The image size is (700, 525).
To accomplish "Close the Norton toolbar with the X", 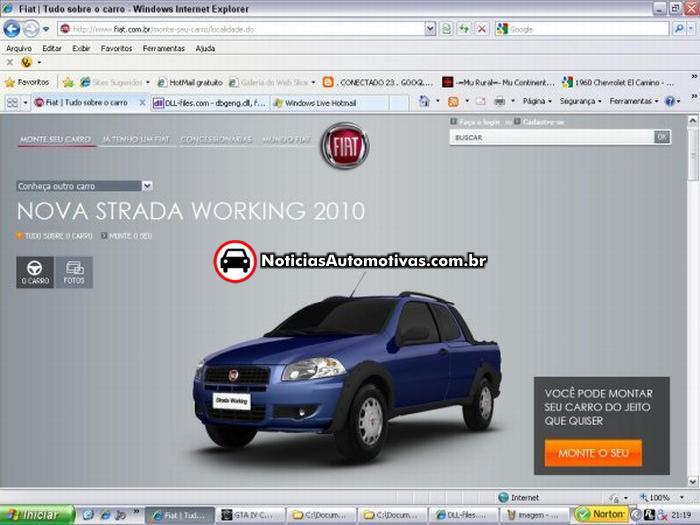I will pyautogui.click(x=9, y=62).
